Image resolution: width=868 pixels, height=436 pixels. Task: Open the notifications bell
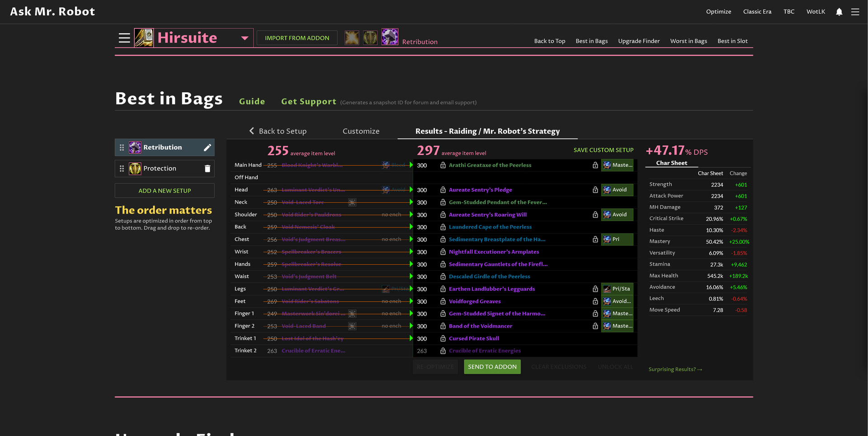coord(839,12)
